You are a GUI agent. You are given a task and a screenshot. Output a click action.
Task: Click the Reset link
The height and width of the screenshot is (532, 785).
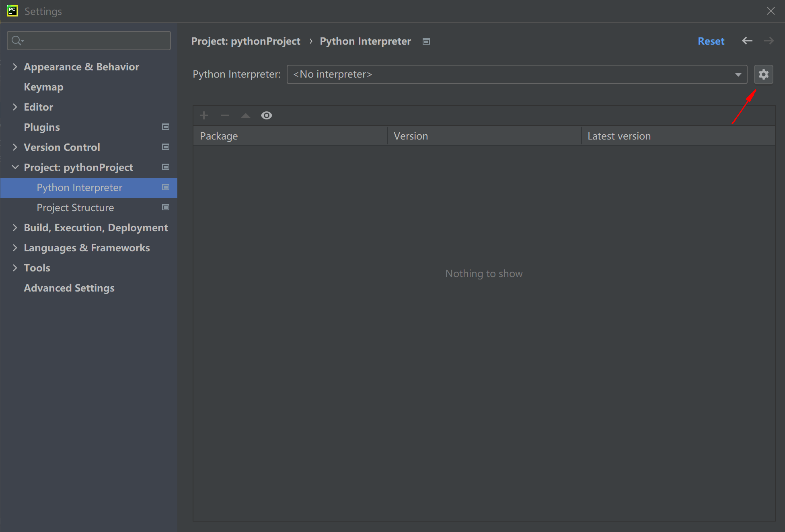(711, 41)
